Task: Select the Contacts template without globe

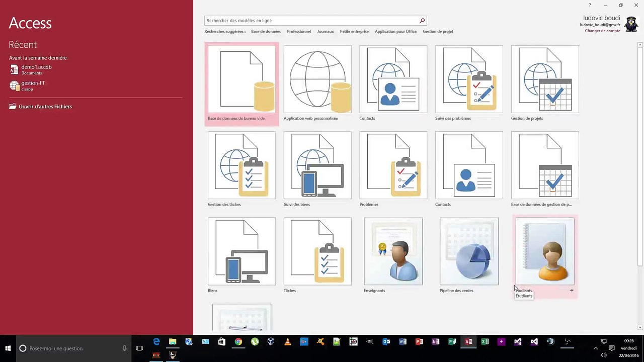Action: pos(469,169)
